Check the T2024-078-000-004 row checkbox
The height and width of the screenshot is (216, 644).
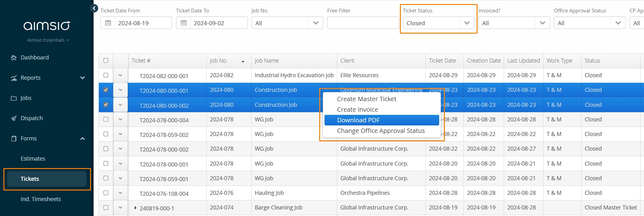pyautogui.click(x=106, y=119)
